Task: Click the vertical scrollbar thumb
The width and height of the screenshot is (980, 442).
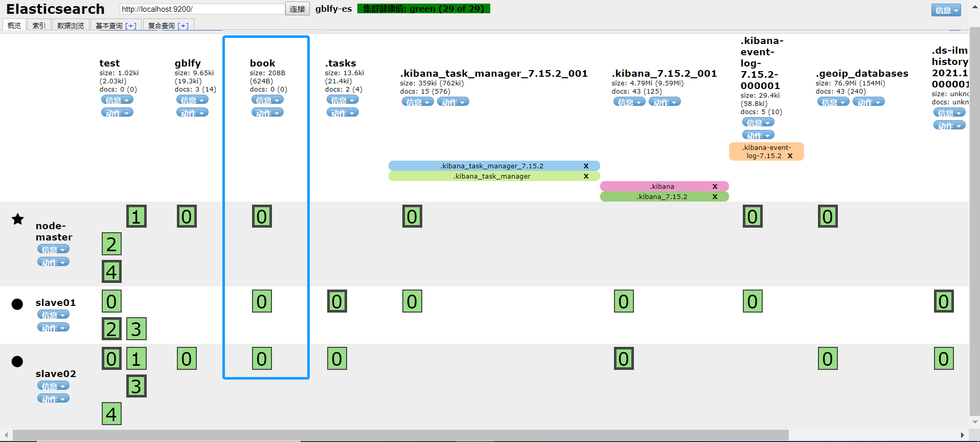Action: tap(974, 221)
